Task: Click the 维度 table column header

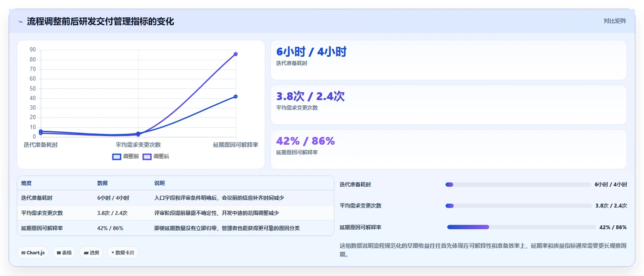Action: coord(26,183)
